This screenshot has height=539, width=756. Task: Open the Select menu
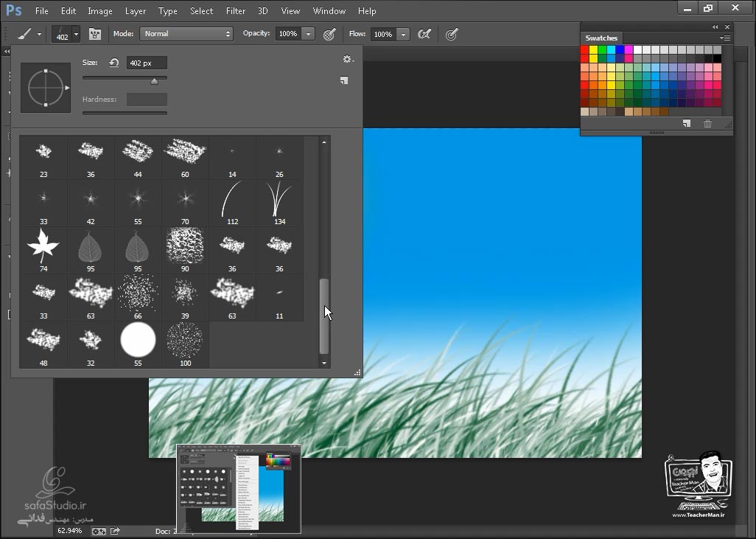pos(202,10)
